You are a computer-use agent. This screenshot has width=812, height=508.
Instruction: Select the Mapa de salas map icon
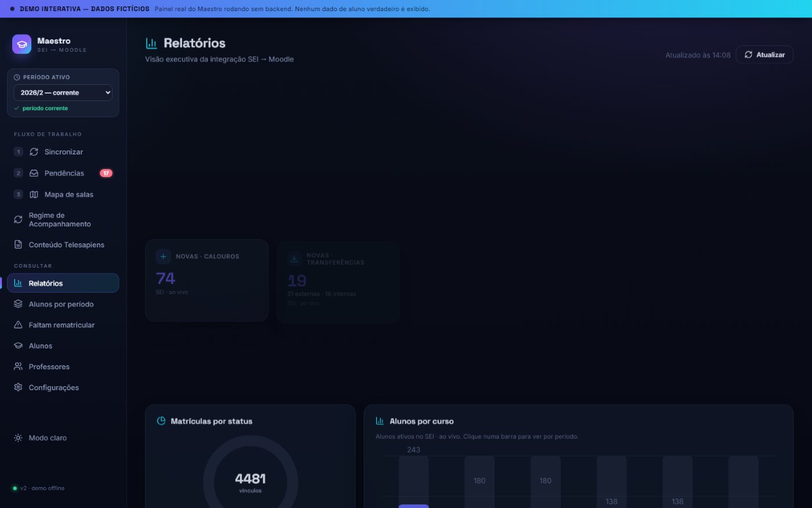tap(34, 194)
